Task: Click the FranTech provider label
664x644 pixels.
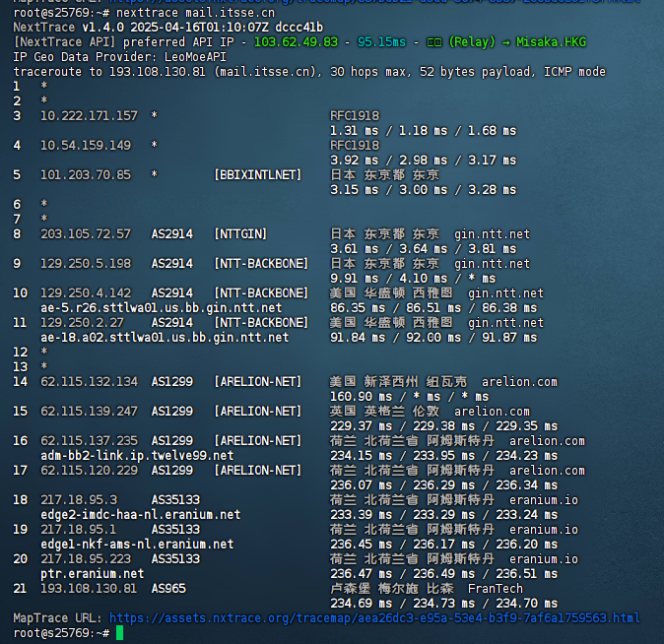Action: 496,589
